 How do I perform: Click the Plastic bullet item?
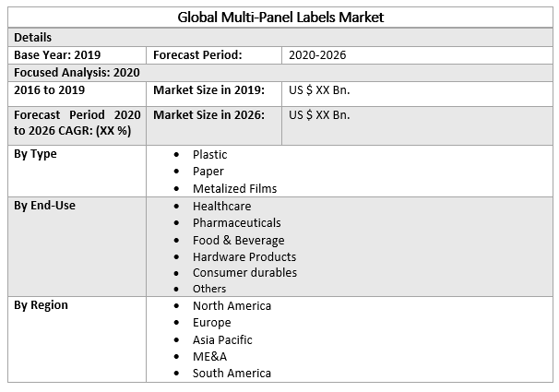pyautogui.click(x=209, y=154)
